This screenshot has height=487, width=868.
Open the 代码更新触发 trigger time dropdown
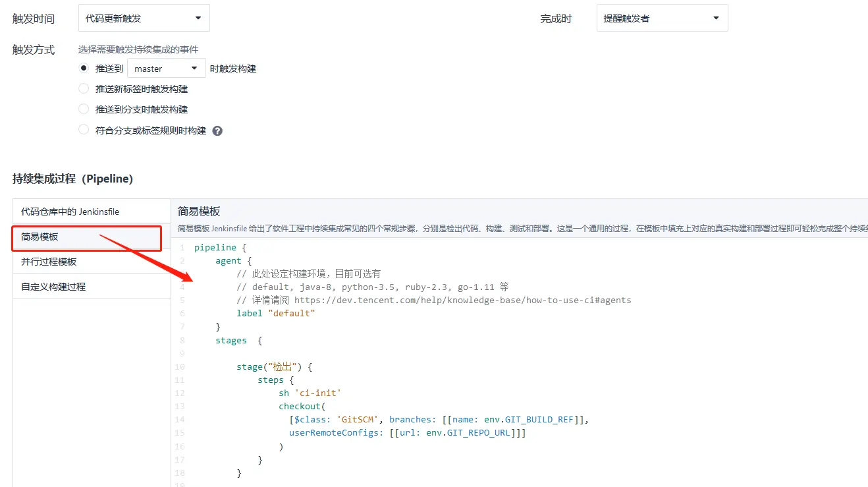[x=144, y=18]
